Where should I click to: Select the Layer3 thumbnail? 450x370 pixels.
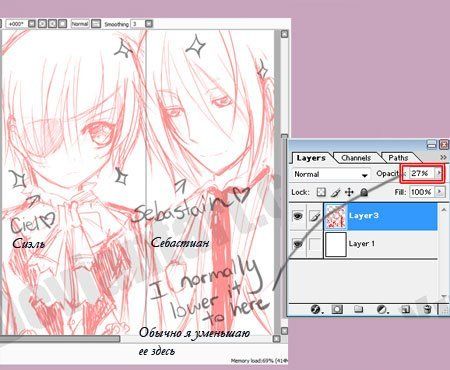[x=336, y=217]
